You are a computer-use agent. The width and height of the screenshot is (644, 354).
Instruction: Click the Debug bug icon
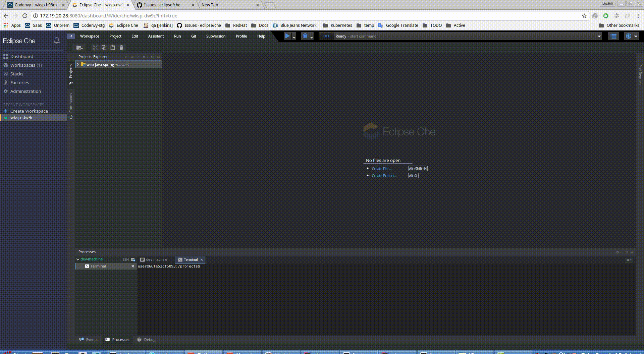tap(305, 36)
